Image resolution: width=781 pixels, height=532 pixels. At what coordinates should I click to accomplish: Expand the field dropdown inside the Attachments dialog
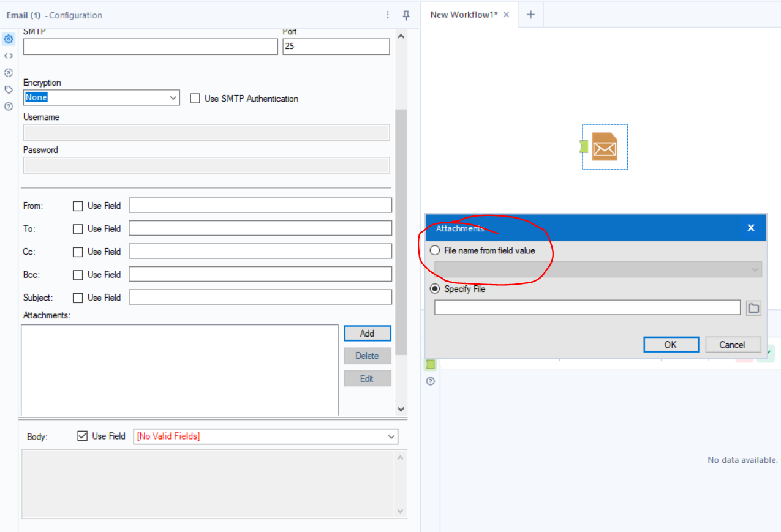coord(754,269)
